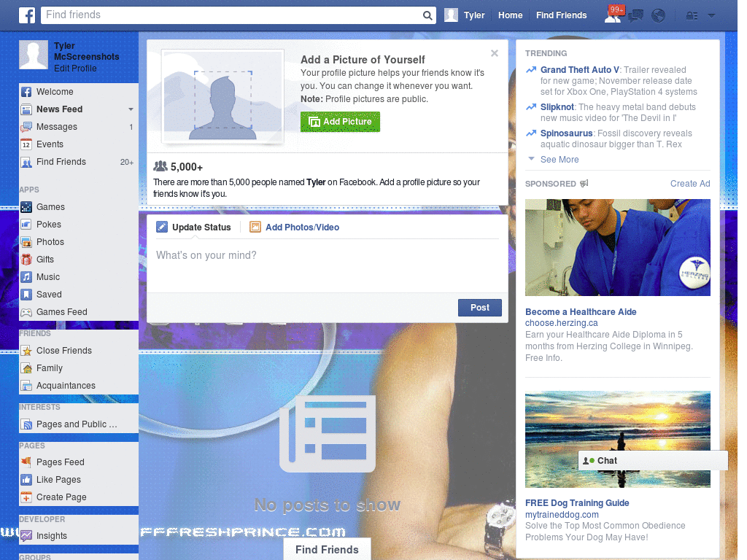Click the Create Page plus icon
The height and width of the screenshot is (560, 747).
[27, 497]
